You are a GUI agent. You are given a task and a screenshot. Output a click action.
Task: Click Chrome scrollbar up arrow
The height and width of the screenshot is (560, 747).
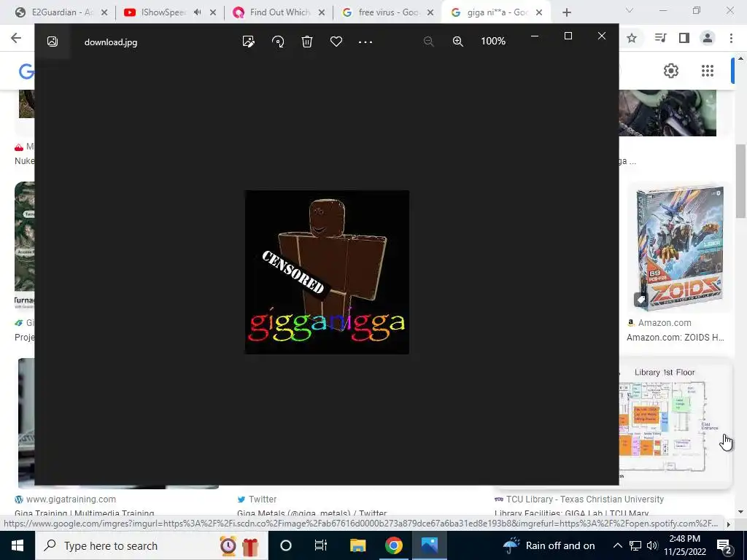[x=741, y=59]
